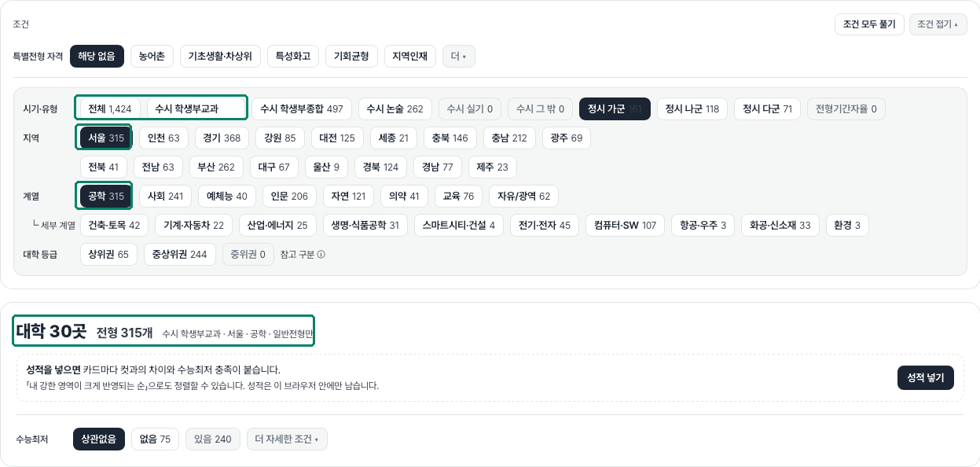Viewport: 980px width, 467px height.
Task: Choose 수시 실기 0 type
Action: 470,109
